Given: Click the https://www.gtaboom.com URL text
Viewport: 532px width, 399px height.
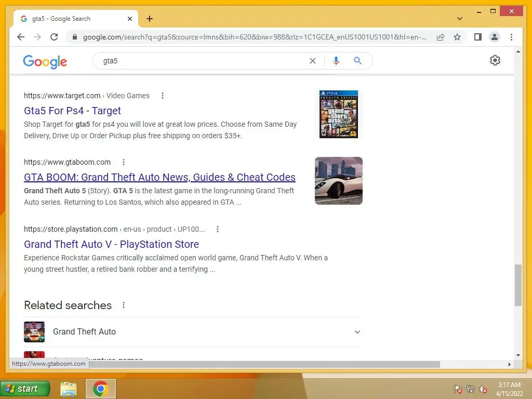Looking at the screenshot, I should pos(67,162).
